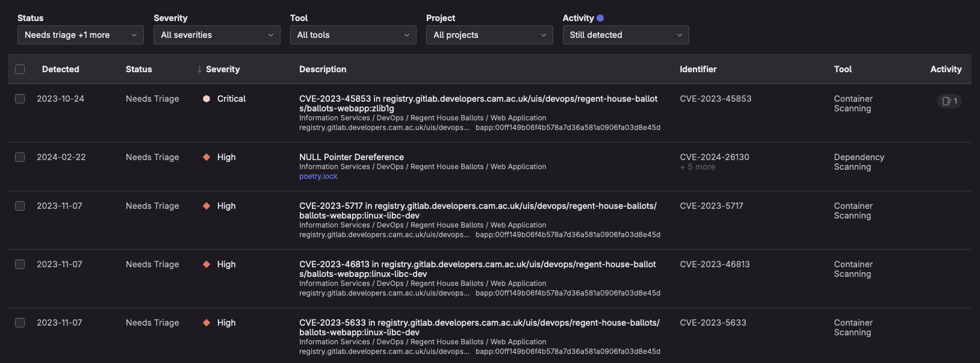Click the blue Activity filter indicator dot
The image size is (980, 363).
pos(600,18)
